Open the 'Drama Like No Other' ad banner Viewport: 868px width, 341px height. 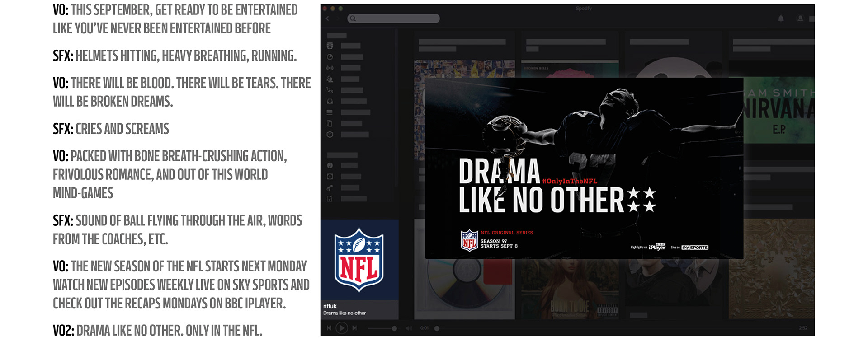584,168
